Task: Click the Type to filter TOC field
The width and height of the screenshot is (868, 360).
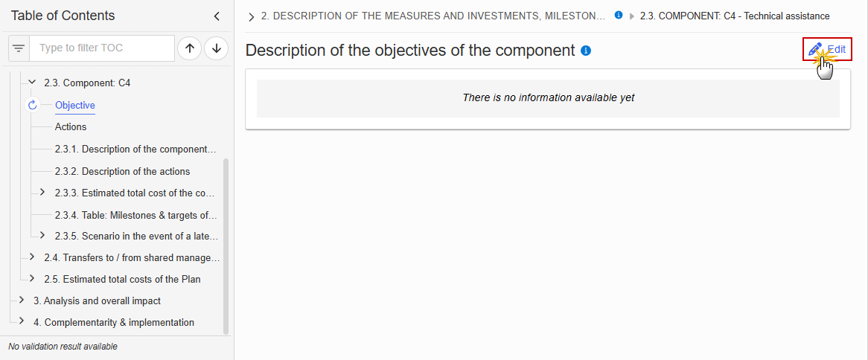Action: pos(102,48)
